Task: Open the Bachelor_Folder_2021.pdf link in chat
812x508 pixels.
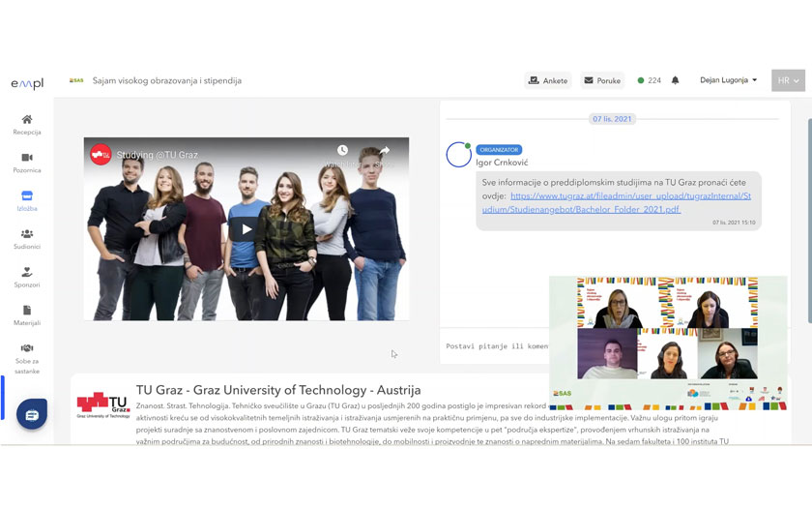Action: click(x=617, y=202)
